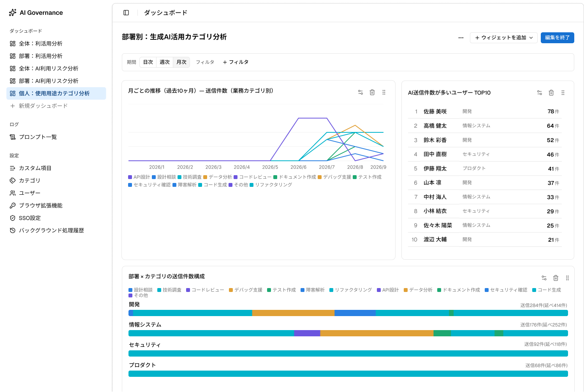Go to 部署：AI利用リスク分析 dashboard
Screen dimensions: 584x392
coord(56,81)
